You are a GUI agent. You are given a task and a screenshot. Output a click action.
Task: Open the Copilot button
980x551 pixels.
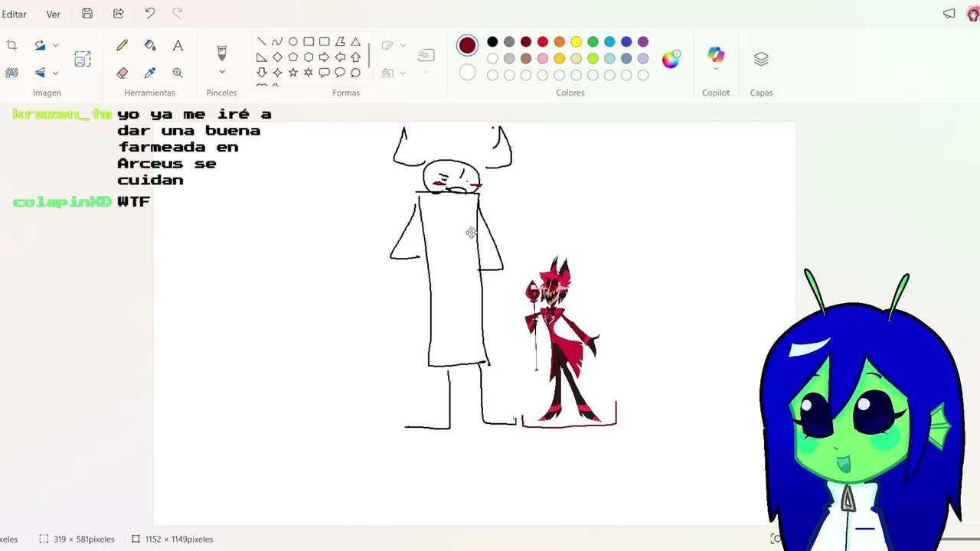(x=716, y=54)
